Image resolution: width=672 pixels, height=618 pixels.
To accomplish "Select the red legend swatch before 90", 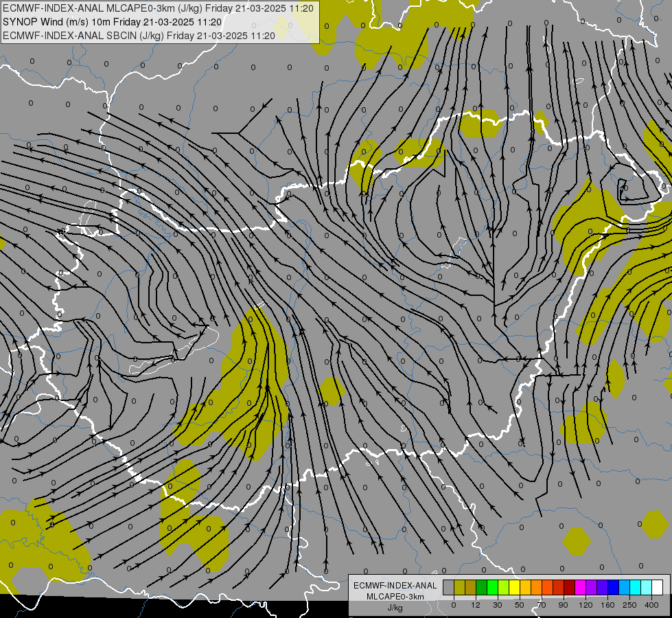I will pos(559,587).
